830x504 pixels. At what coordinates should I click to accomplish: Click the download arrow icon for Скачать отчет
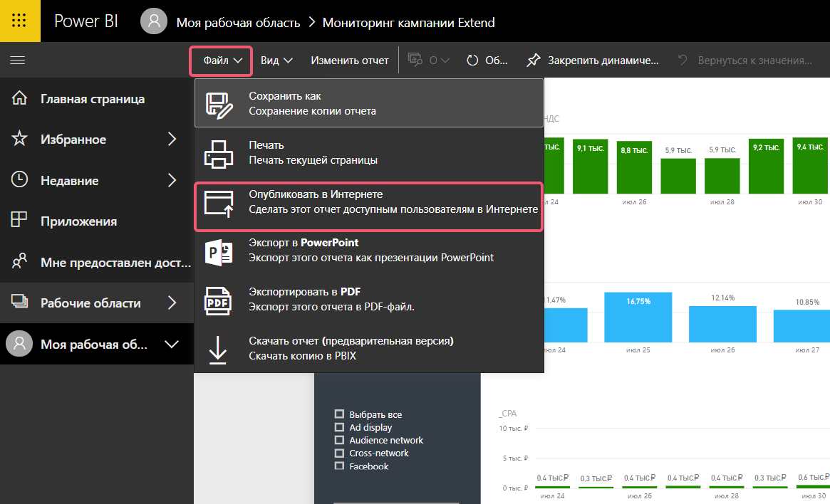219,349
